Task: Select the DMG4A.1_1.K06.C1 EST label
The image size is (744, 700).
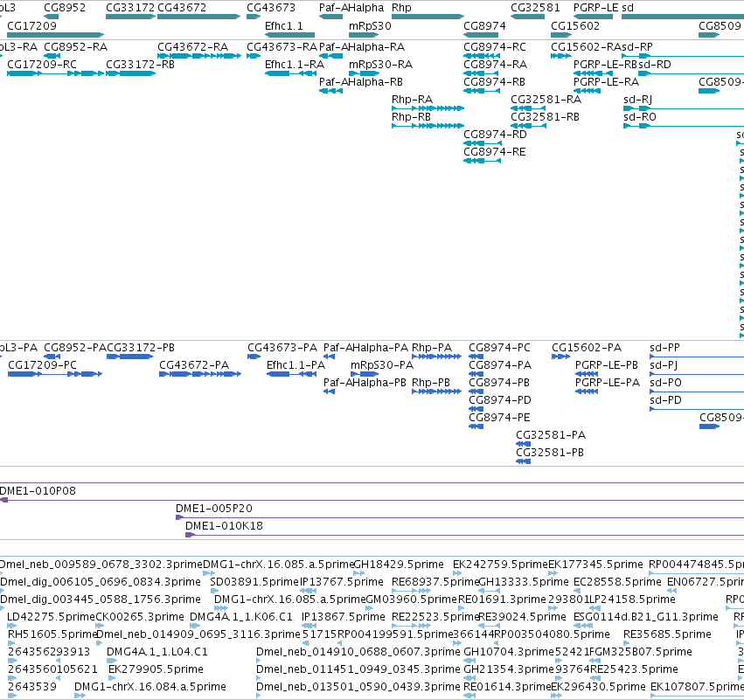Action: point(241,617)
